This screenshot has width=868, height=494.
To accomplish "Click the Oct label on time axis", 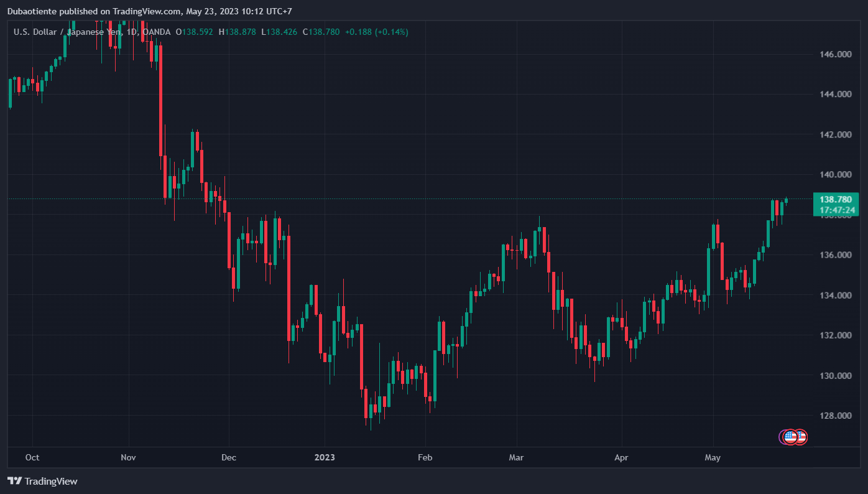I will tap(32, 458).
